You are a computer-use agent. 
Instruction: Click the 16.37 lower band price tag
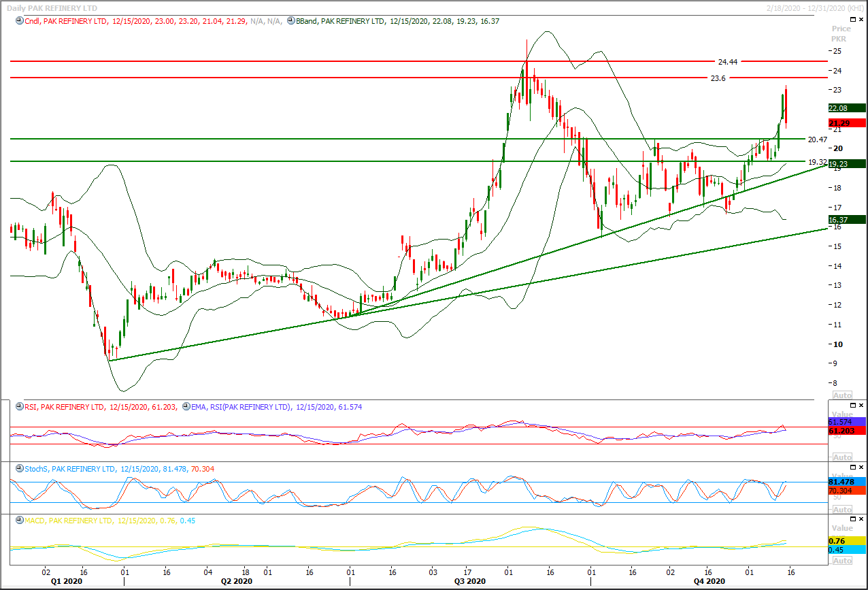846,220
